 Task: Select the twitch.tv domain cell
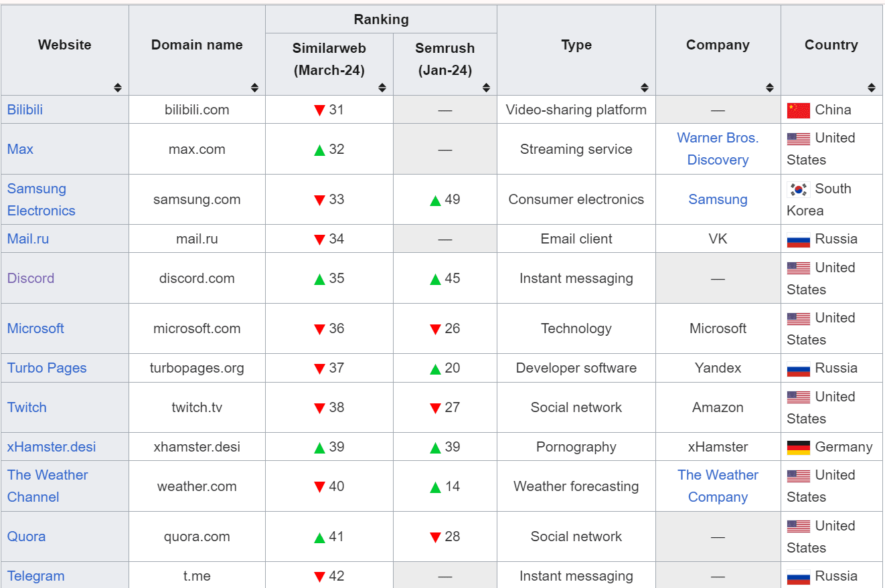tap(197, 407)
